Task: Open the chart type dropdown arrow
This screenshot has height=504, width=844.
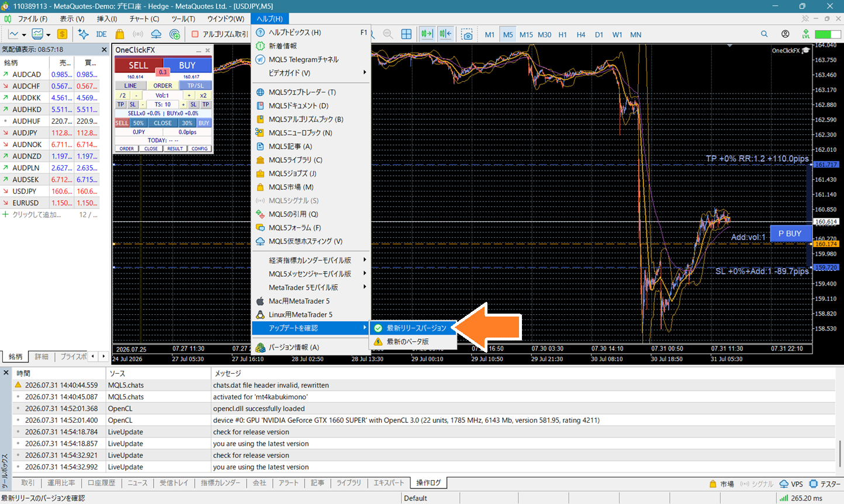Action: click(x=24, y=35)
